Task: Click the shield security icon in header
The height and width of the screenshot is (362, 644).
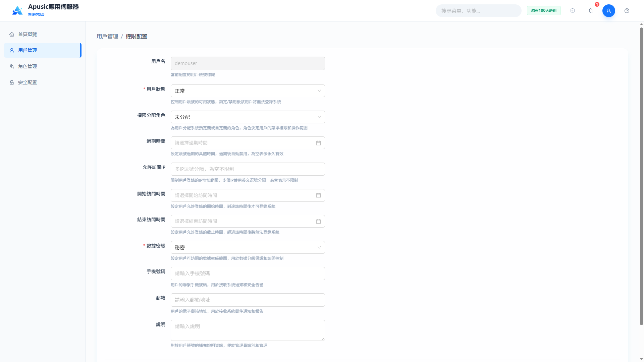Action: pos(573,11)
